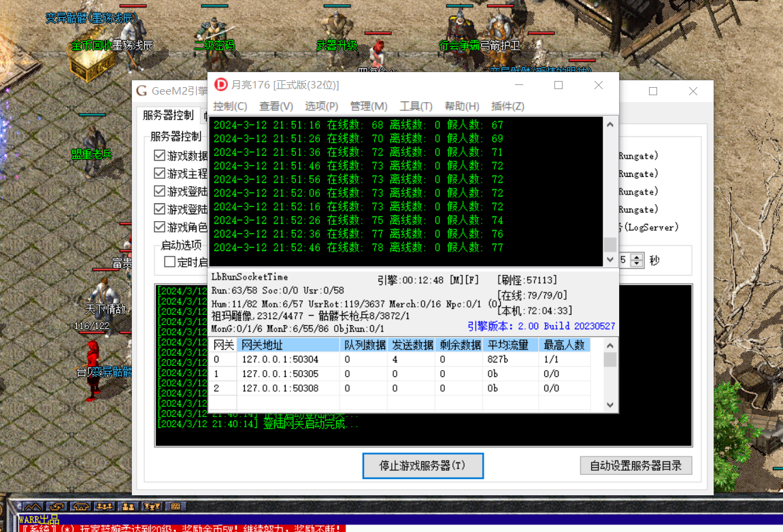Viewport: 783px width, 532px height.
Task: Click the 网关地址 column header
Action: pos(288,345)
